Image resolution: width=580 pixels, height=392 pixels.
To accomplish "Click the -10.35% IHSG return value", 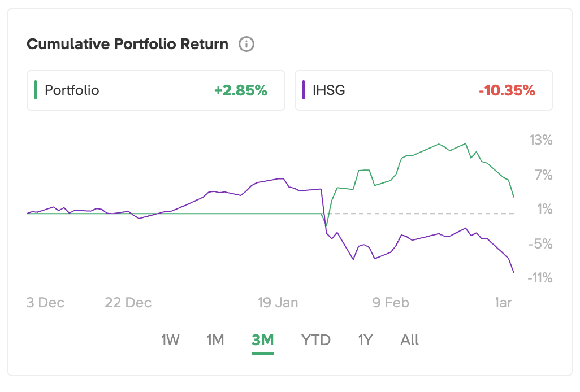I will tap(507, 90).
